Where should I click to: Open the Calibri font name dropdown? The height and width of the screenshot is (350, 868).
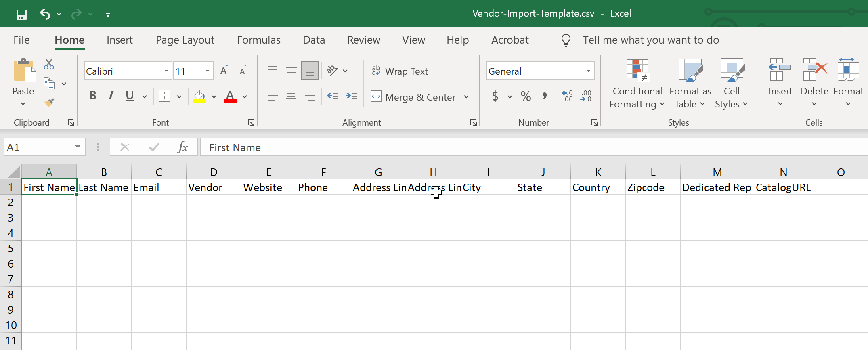(166, 71)
